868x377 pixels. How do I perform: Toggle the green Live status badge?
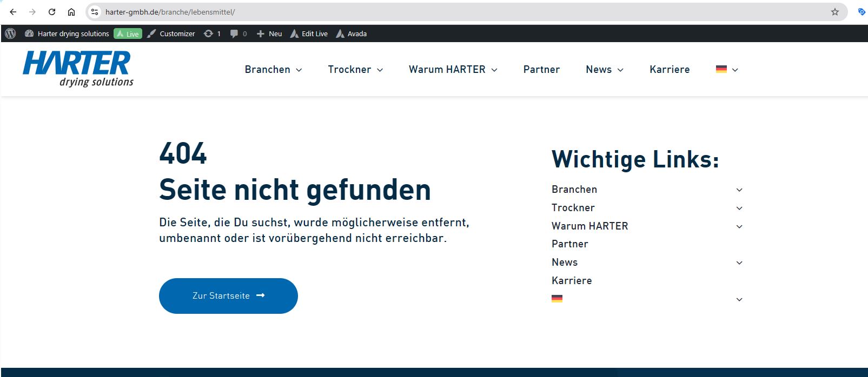tap(128, 33)
